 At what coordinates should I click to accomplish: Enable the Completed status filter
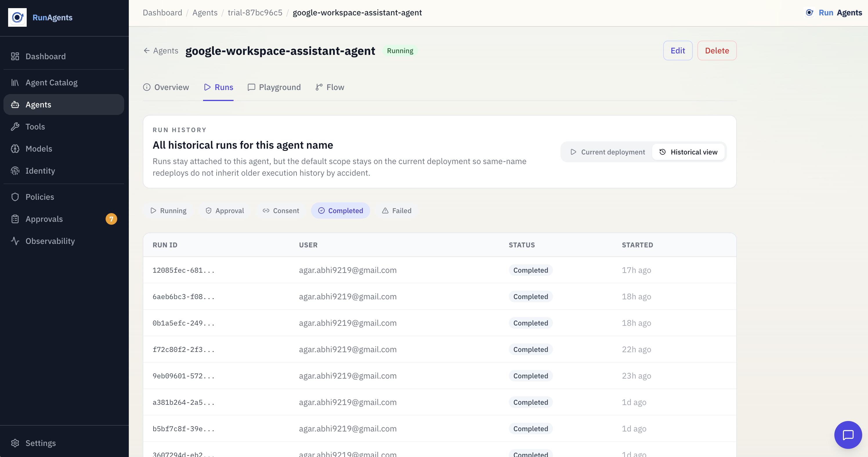[340, 210]
